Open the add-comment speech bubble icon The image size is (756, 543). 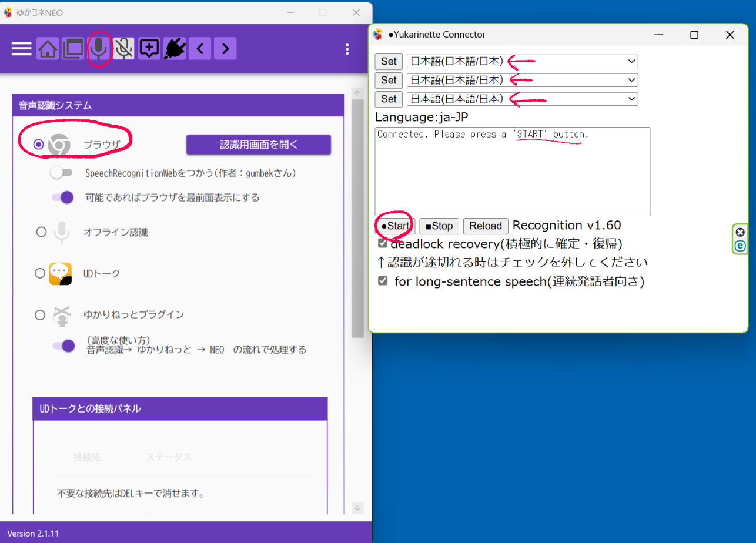(x=149, y=49)
